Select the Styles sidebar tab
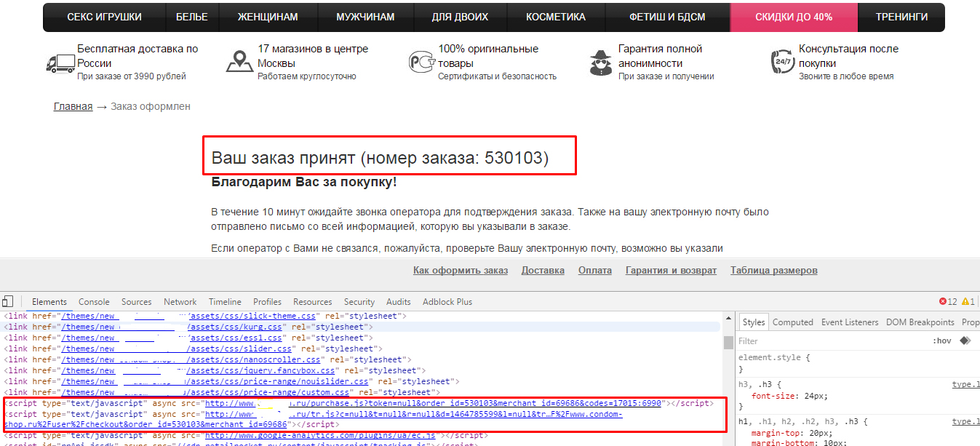The height and width of the screenshot is (446, 980). click(x=754, y=322)
